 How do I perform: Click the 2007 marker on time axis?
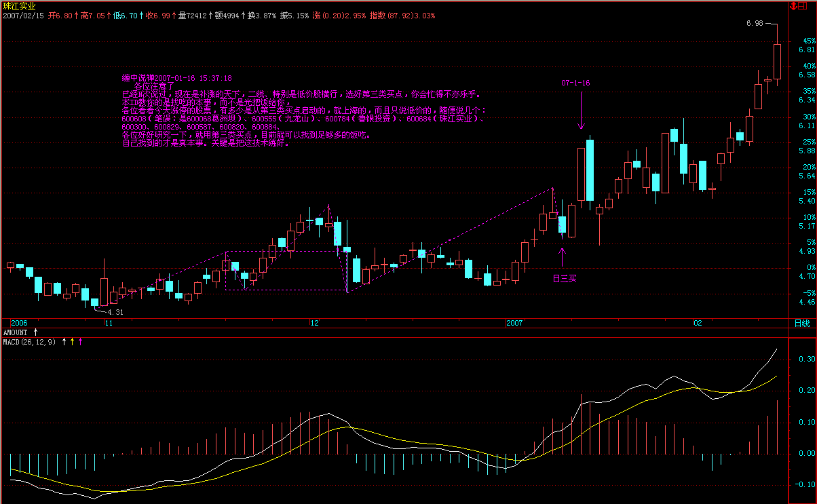(516, 324)
